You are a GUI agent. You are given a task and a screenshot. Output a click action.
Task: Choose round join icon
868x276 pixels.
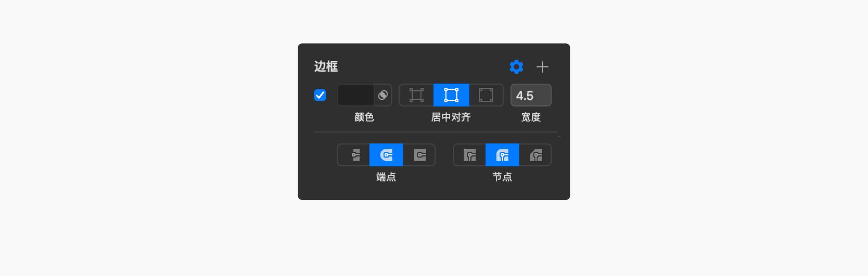pyautogui.click(x=502, y=155)
